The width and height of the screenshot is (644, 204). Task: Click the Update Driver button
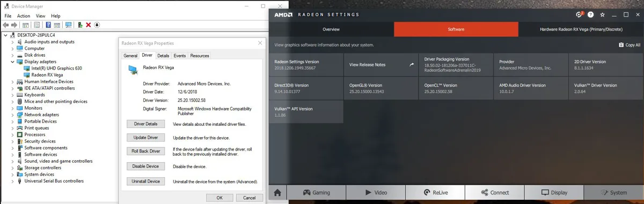pos(145,138)
